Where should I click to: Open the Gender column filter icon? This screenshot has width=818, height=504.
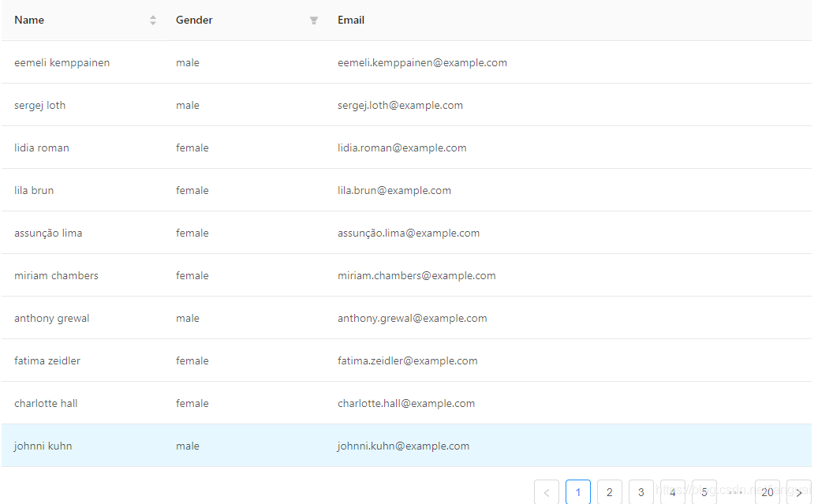313,21
